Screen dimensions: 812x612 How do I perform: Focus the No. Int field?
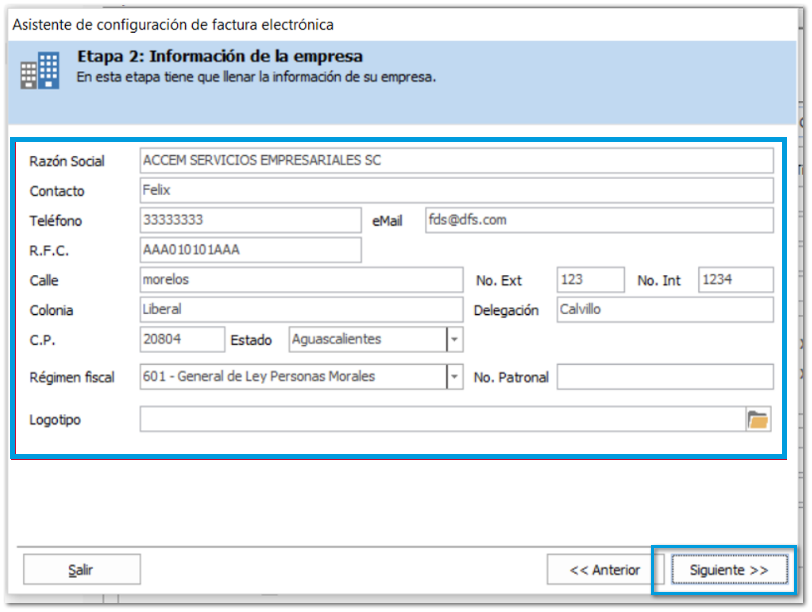[x=735, y=280]
